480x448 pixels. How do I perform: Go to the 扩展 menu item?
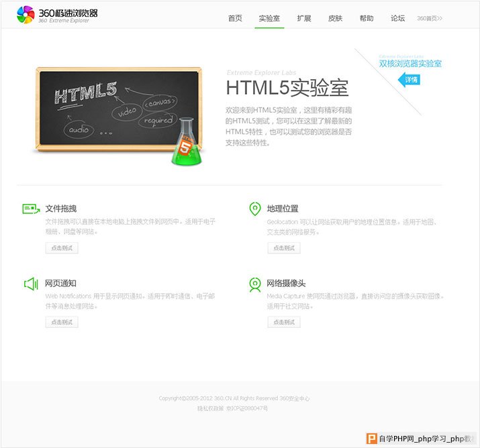pos(304,18)
